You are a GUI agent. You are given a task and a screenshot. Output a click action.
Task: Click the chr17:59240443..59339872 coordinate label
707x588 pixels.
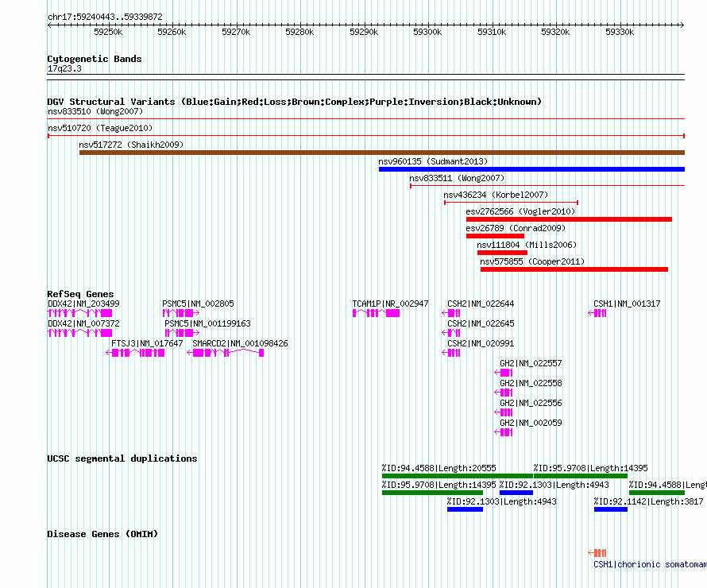[105, 17]
